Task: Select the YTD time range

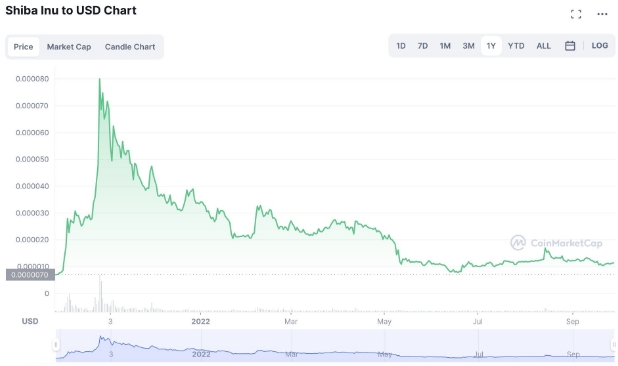Action: click(x=516, y=46)
